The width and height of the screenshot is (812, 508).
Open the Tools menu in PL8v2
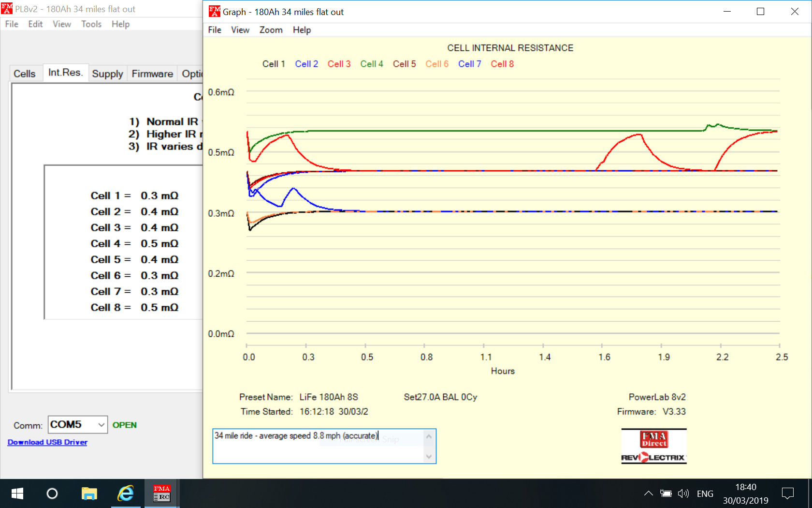pyautogui.click(x=91, y=24)
